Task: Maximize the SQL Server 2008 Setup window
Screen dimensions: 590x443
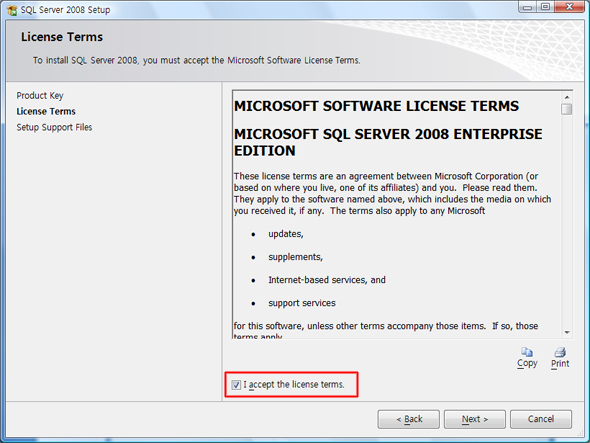Action: (x=545, y=7)
